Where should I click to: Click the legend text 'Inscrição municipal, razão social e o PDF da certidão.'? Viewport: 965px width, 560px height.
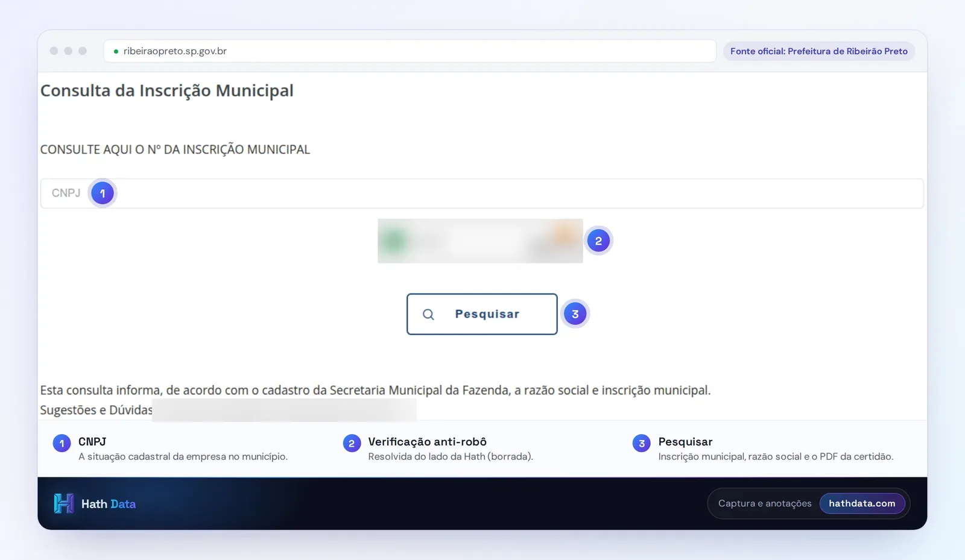click(x=776, y=457)
